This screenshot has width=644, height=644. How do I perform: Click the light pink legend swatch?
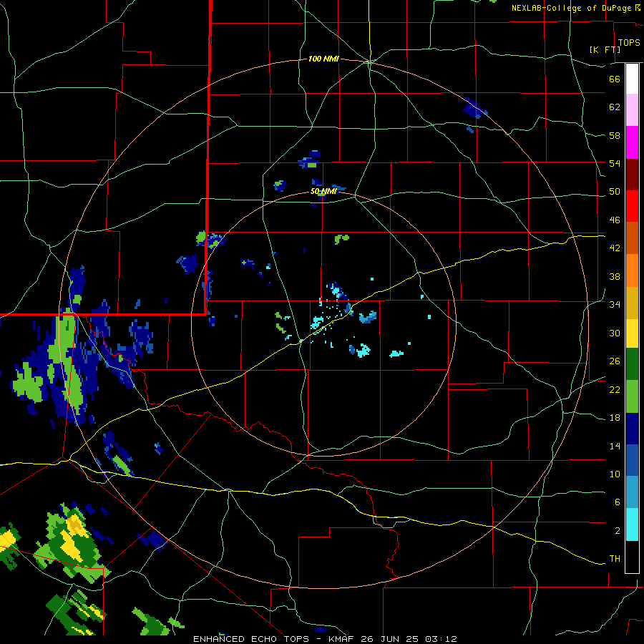[632, 109]
